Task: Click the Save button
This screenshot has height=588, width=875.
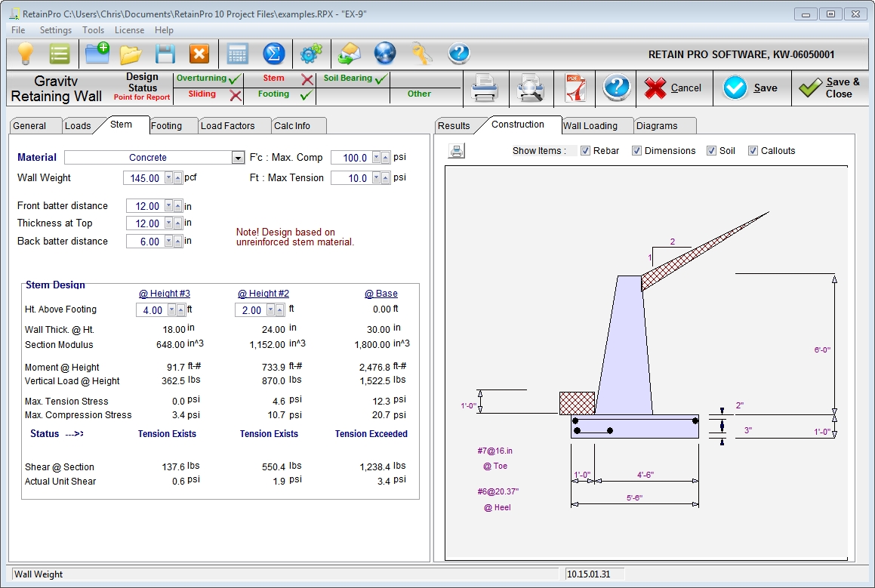Action: 750,88
